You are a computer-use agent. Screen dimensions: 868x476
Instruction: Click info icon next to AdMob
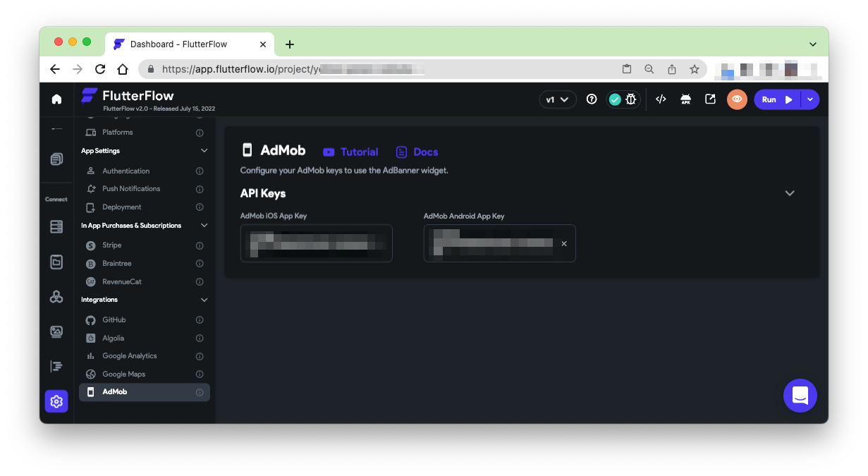[x=200, y=392]
